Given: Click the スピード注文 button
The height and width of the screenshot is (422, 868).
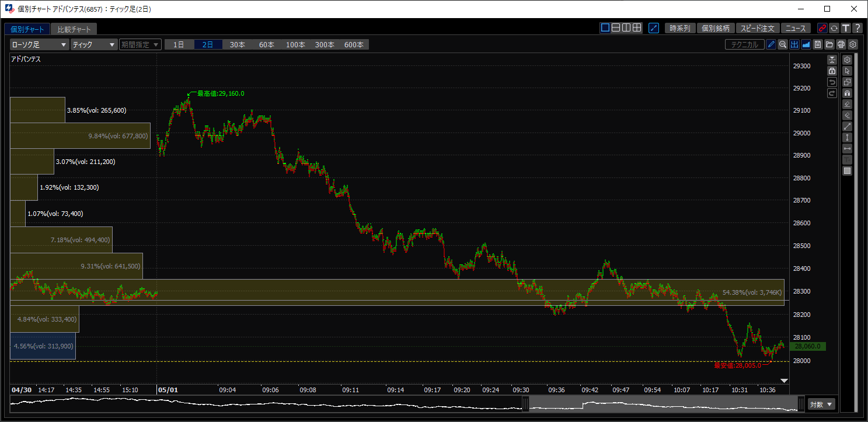Looking at the screenshot, I should [758, 28].
